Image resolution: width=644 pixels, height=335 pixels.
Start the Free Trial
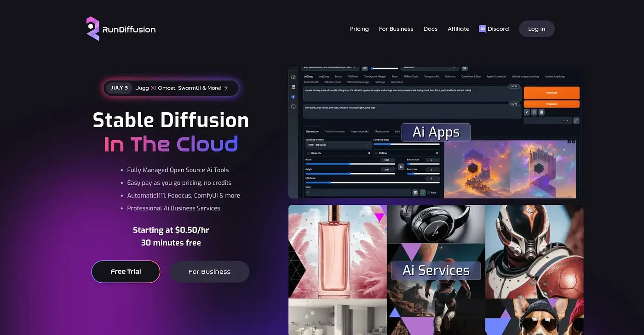[126, 272]
